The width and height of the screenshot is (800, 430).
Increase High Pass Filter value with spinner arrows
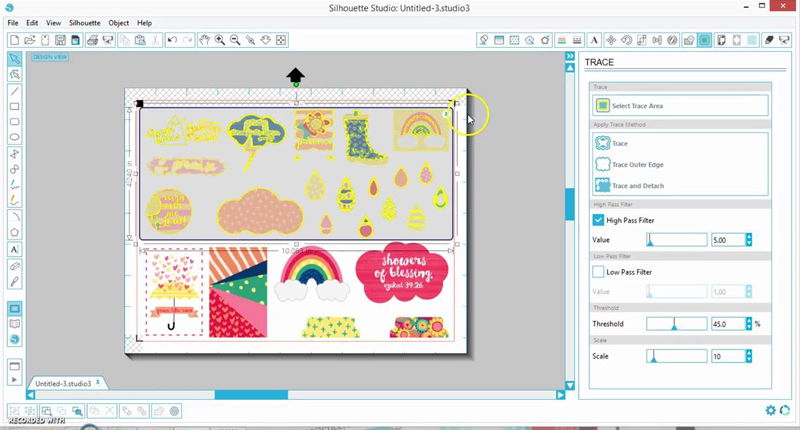coord(748,240)
